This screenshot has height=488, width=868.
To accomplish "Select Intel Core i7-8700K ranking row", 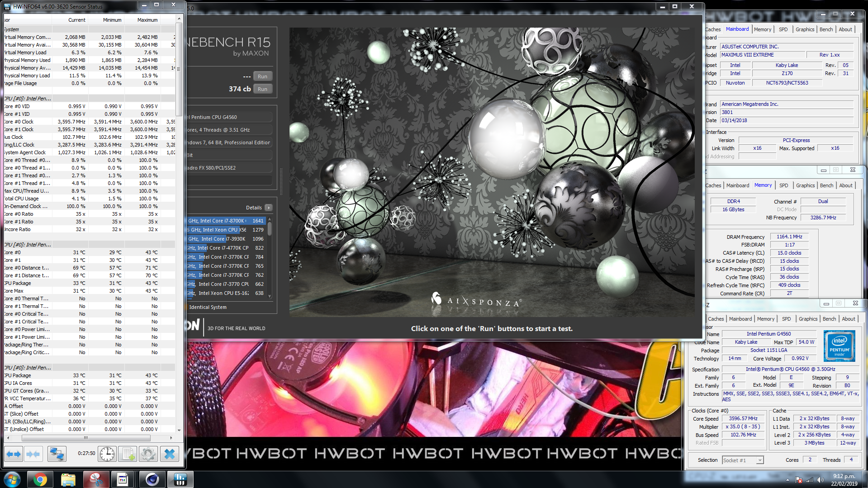I will pyautogui.click(x=226, y=221).
